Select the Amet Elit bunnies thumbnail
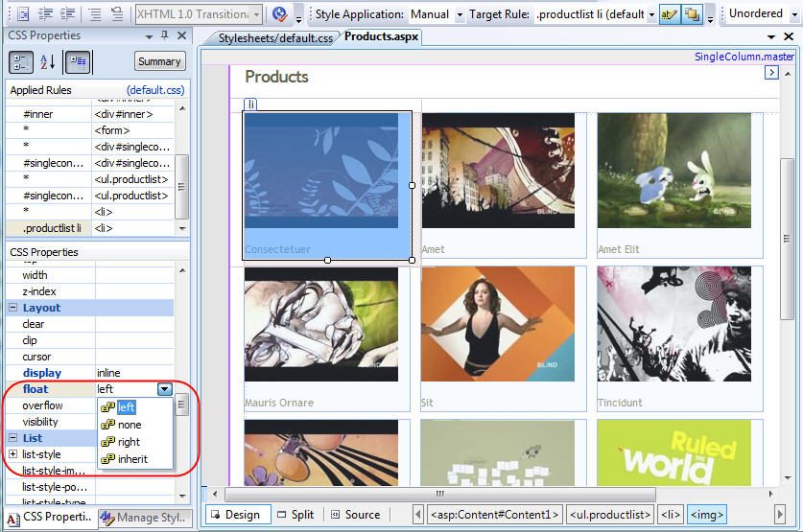803x532 pixels. 673,171
